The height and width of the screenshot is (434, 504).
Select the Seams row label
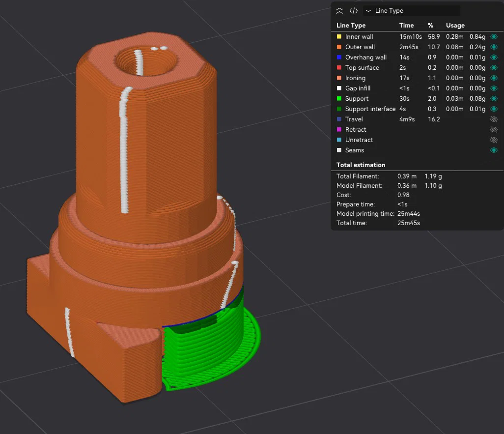pyautogui.click(x=355, y=150)
